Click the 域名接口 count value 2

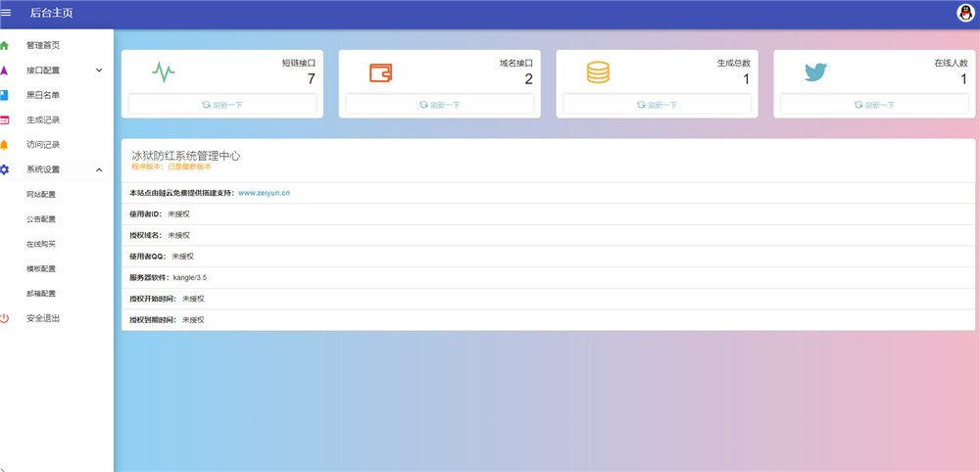tap(529, 79)
